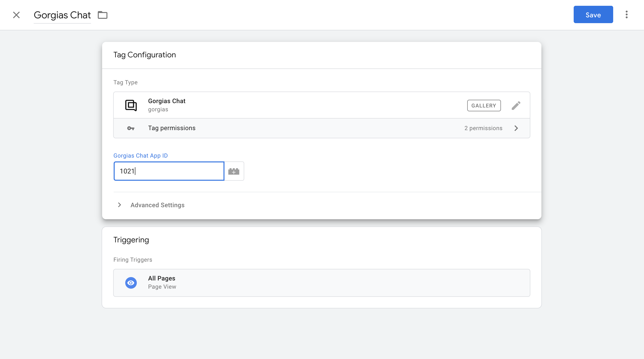Viewport: 644px width, 359px height.
Task: Focus the Gorgias Chat App ID input
Action: pyautogui.click(x=169, y=171)
